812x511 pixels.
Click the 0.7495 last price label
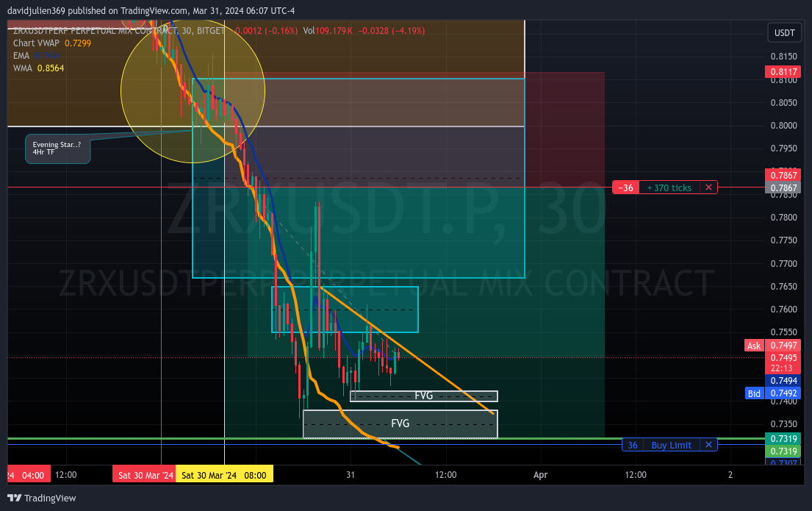pos(783,357)
